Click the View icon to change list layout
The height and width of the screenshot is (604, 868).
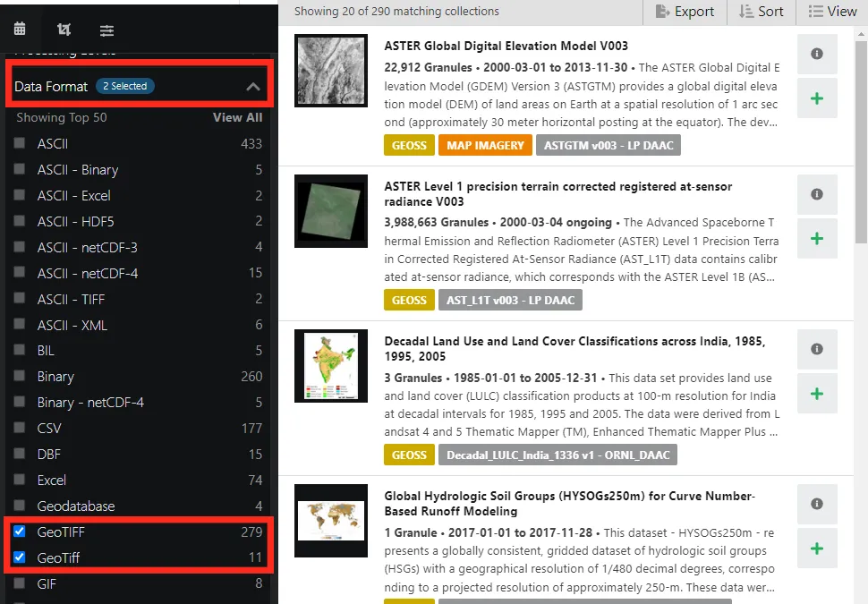832,12
